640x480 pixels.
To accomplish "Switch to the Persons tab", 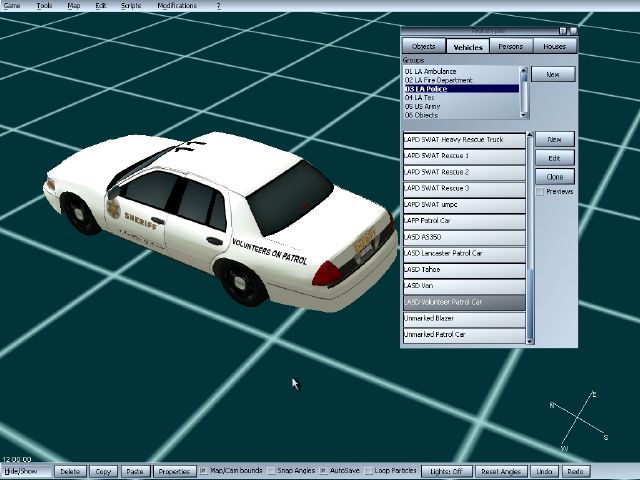I will tap(511, 46).
